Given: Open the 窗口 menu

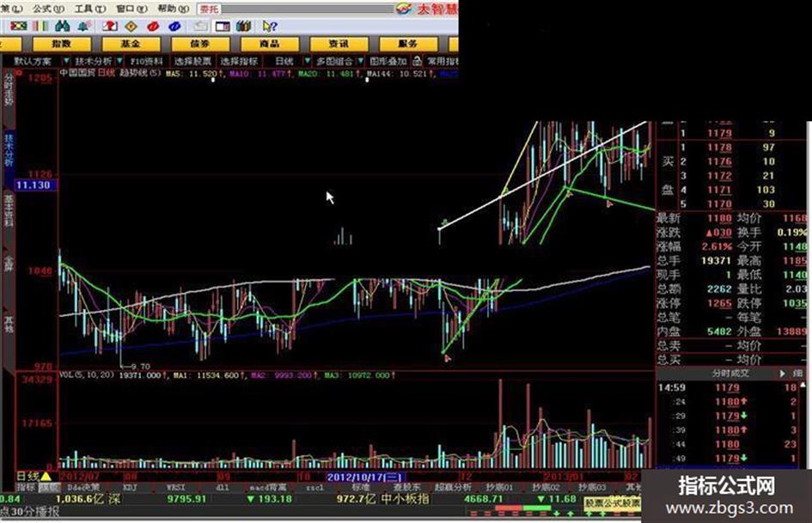Looking at the screenshot, I should (131, 9).
